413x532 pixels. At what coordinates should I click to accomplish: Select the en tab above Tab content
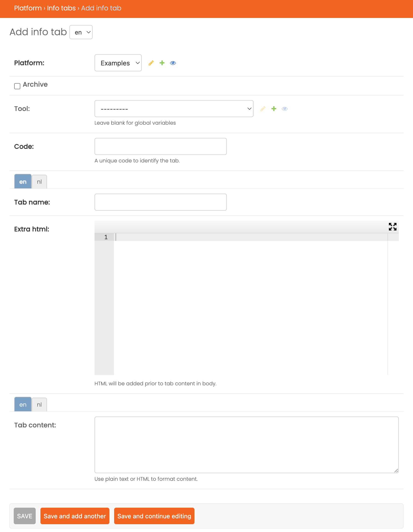coord(23,404)
